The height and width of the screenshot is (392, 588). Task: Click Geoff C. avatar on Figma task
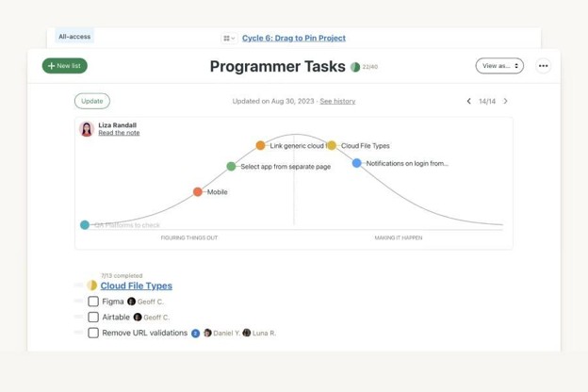click(131, 302)
